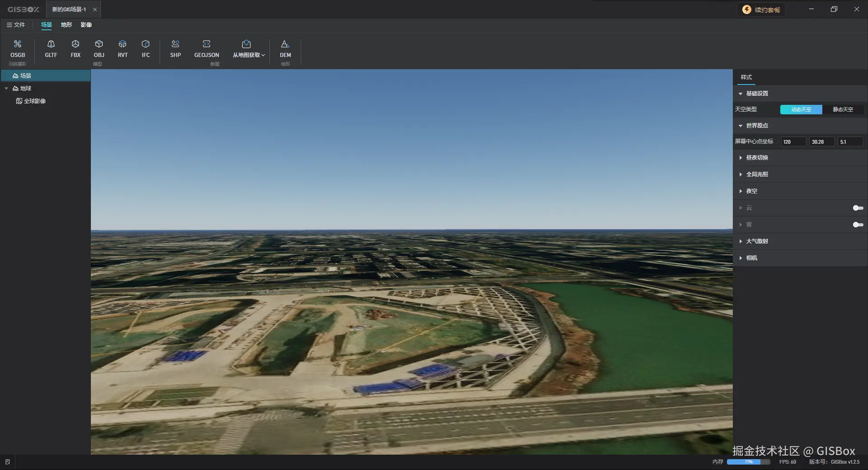The height and width of the screenshot is (470, 868).
Task: Collapse the 地球 tree node
Action: [6, 89]
